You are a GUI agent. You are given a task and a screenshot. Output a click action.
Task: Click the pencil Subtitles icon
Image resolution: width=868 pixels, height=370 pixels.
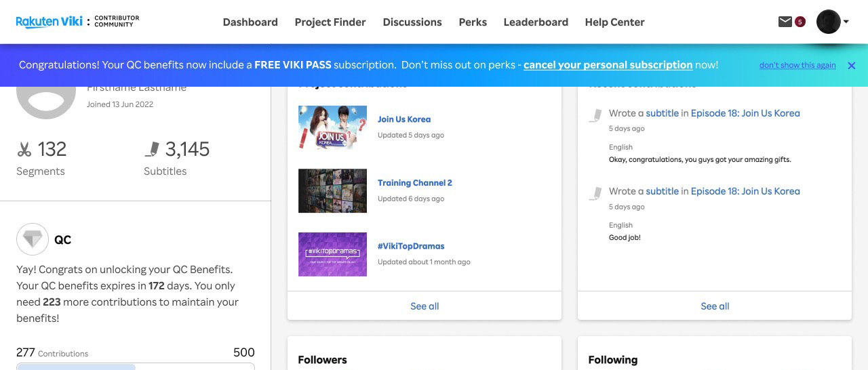pos(152,149)
